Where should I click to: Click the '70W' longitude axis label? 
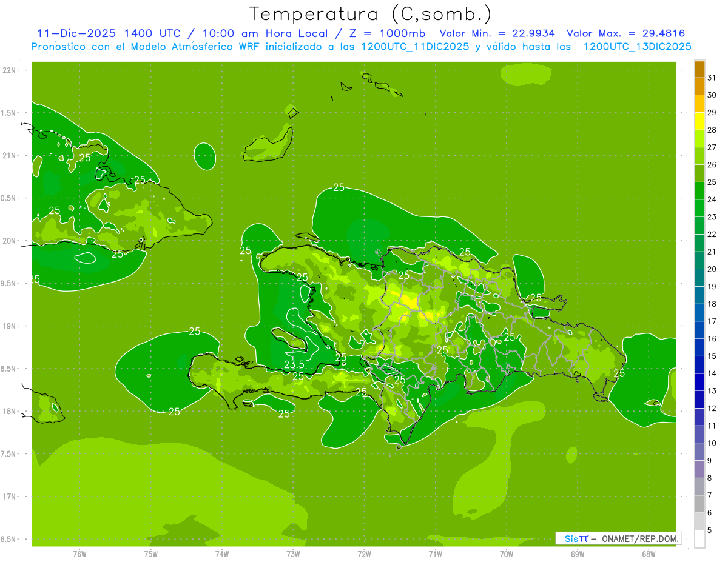coord(507,554)
